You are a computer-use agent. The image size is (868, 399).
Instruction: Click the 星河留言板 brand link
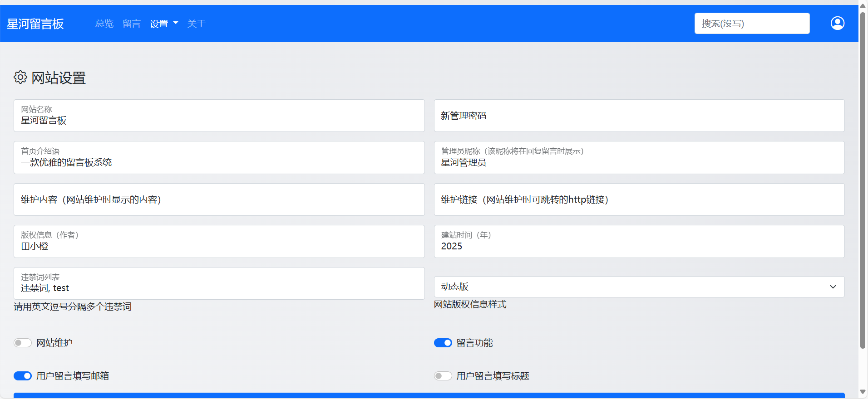35,24
